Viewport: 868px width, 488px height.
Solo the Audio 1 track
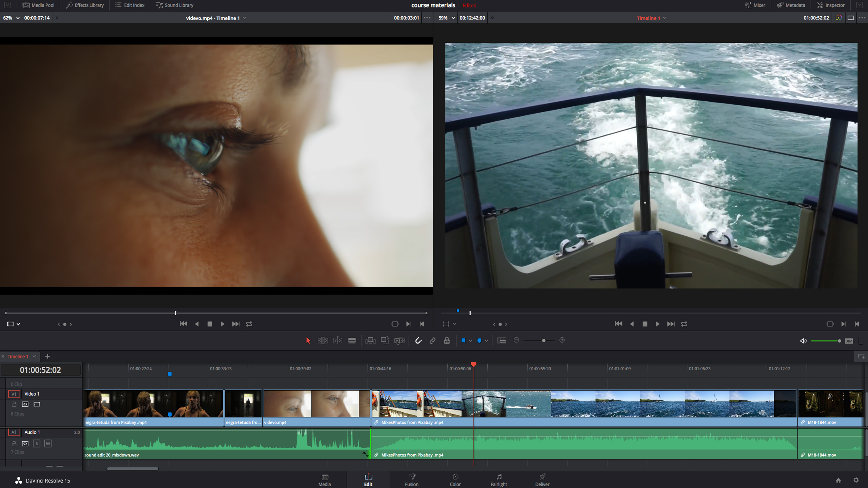tap(37, 443)
